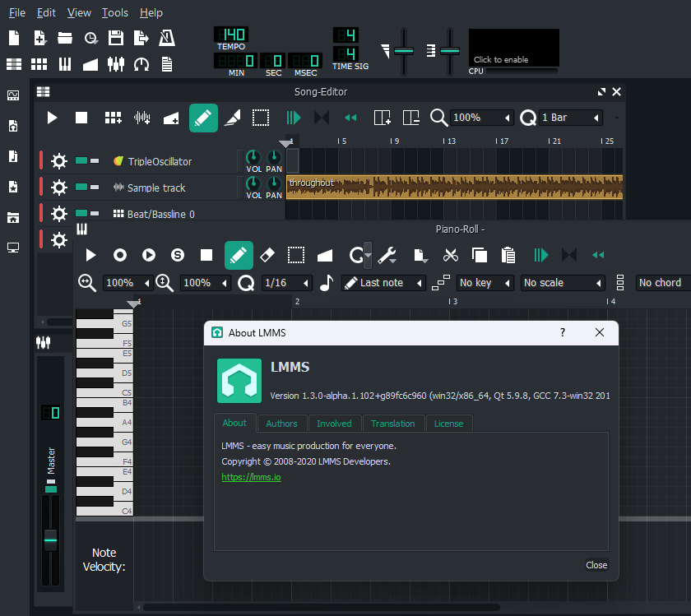Image resolution: width=691 pixels, height=616 pixels.
Task: Click master volume slider in top toolbar
Action: coord(404,51)
